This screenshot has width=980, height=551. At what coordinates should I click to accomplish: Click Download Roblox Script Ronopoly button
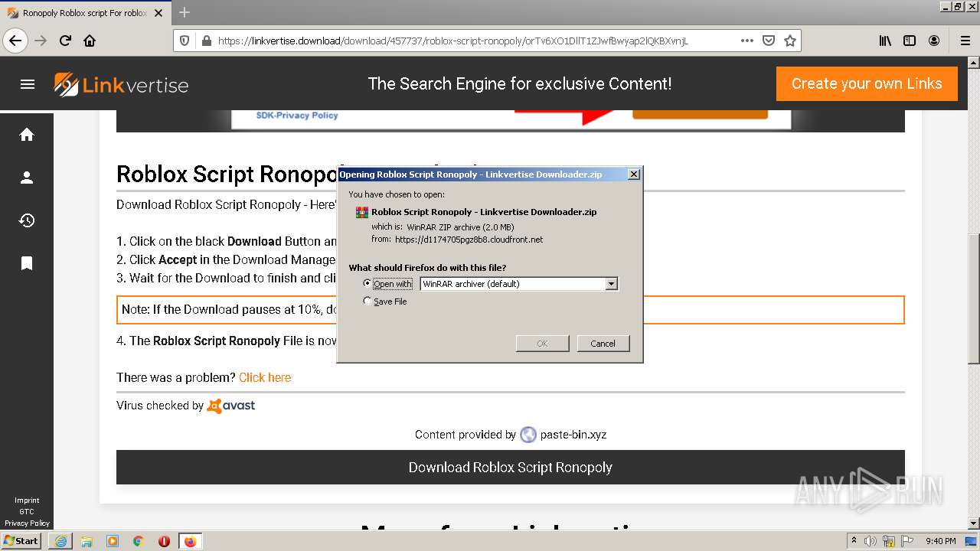(511, 467)
